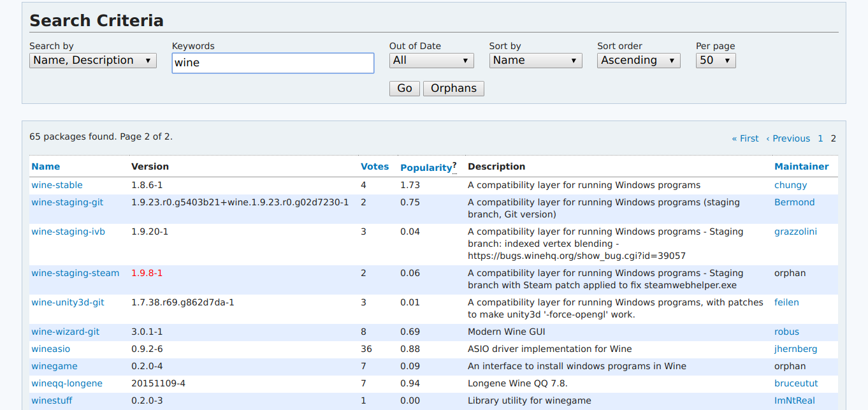Image resolution: width=868 pixels, height=410 pixels.
Task: Open the winestuff package
Action: click(x=52, y=400)
